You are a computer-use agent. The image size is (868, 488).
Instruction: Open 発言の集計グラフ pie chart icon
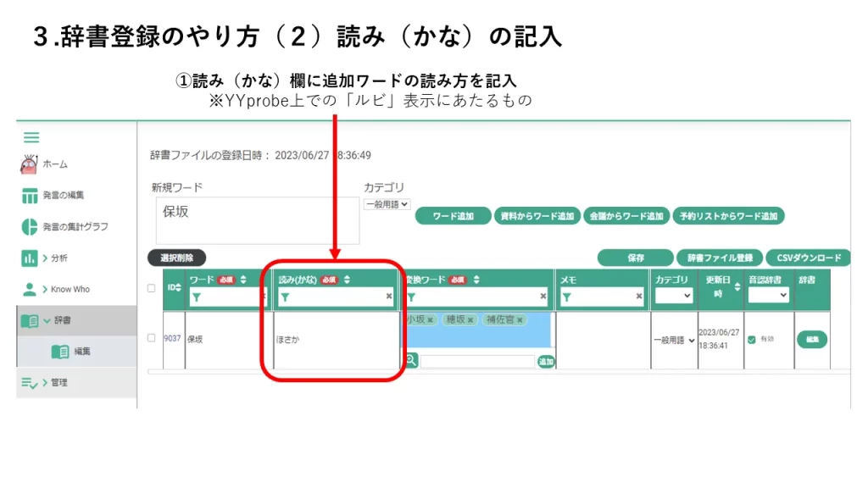pyautogui.click(x=30, y=227)
